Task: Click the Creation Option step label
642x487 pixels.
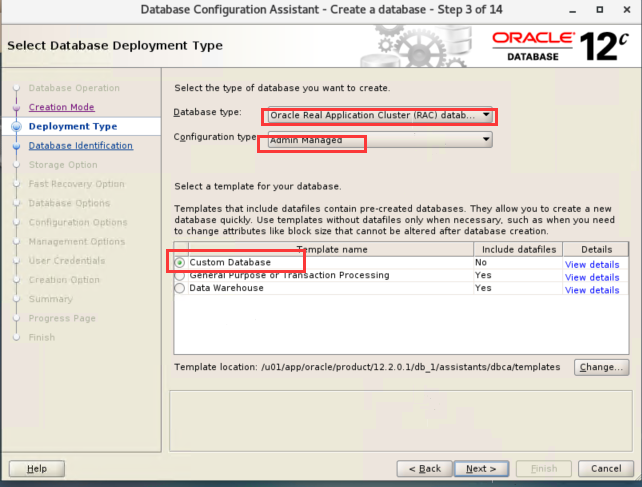Action: (x=64, y=280)
